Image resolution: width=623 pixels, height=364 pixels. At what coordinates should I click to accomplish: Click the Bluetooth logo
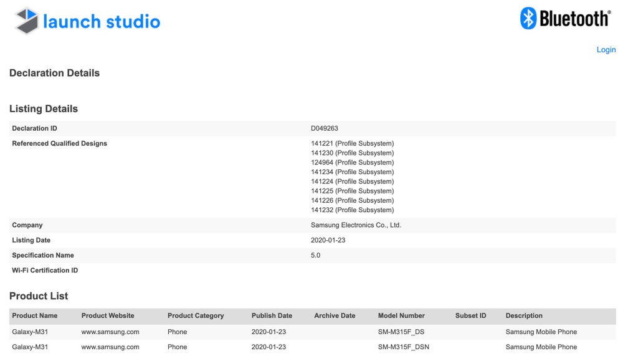point(566,18)
